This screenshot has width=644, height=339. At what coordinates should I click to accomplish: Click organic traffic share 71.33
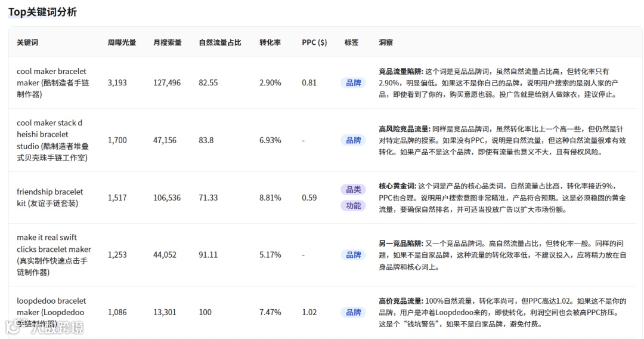click(208, 198)
